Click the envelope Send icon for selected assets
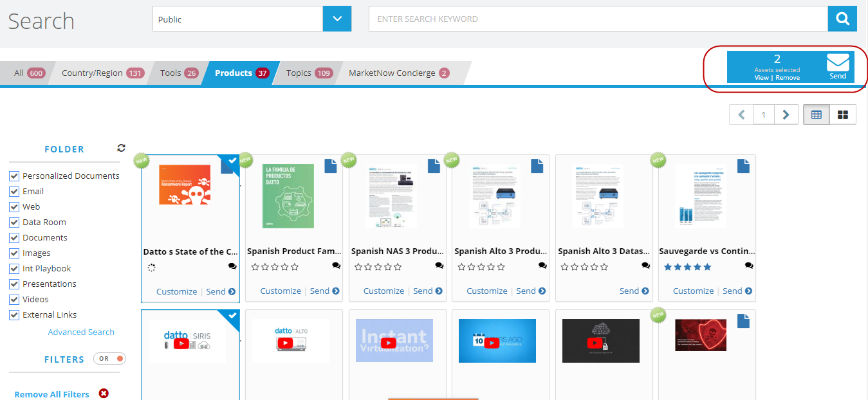Screen dimensions: 868x400 coord(838,66)
